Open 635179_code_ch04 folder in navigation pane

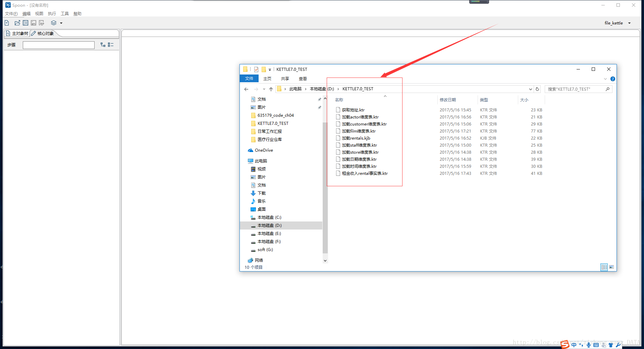click(x=275, y=115)
